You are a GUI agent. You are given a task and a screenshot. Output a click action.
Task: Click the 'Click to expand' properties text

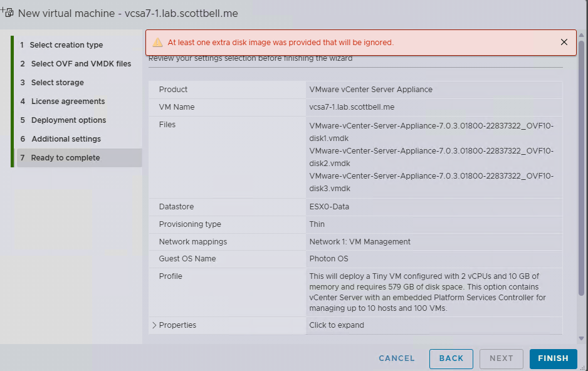pos(337,325)
